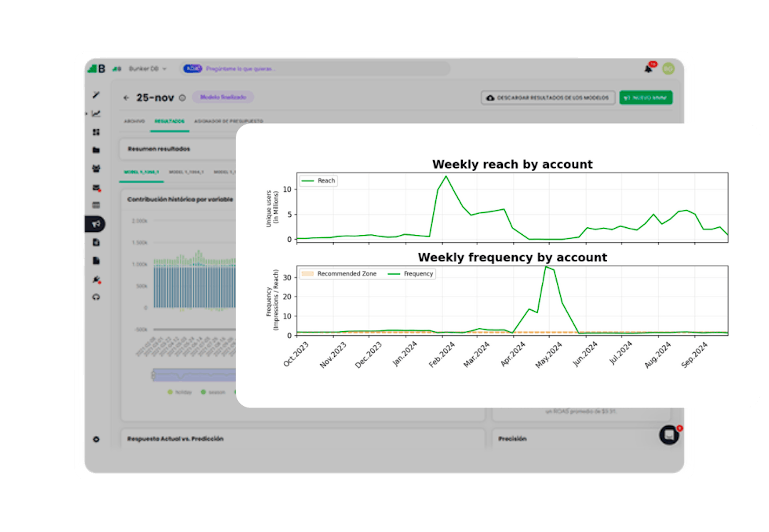
Task: Open the chat bubble widget
Action: [669, 435]
